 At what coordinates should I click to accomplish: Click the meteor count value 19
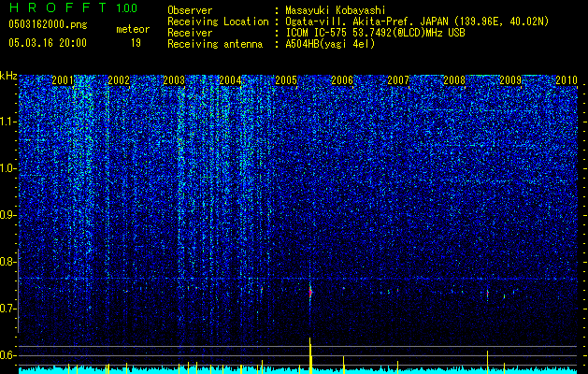click(136, 43)
